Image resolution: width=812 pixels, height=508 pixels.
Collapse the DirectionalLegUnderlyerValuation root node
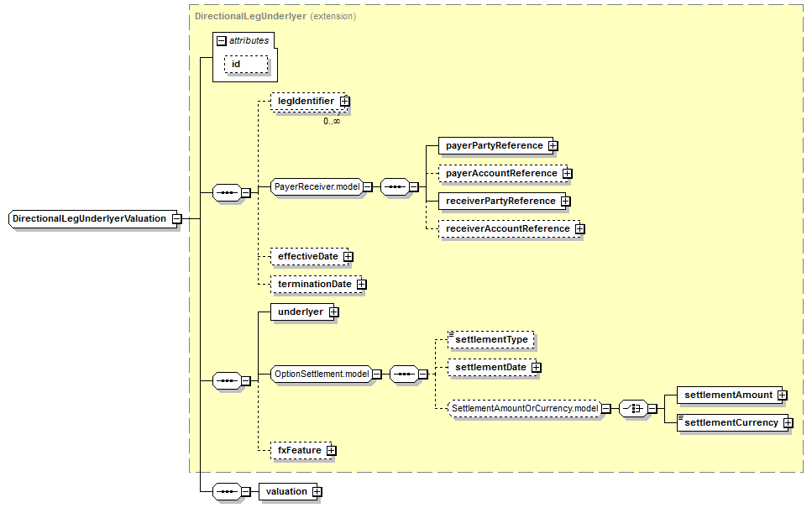(x=176, y=219)
